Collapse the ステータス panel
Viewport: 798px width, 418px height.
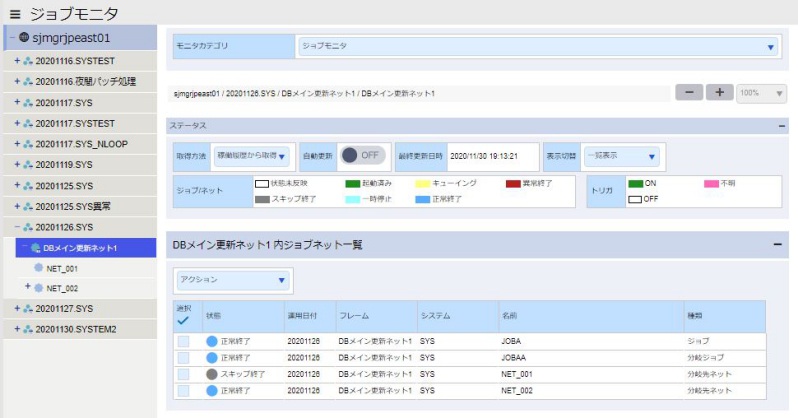coord(782,126)
